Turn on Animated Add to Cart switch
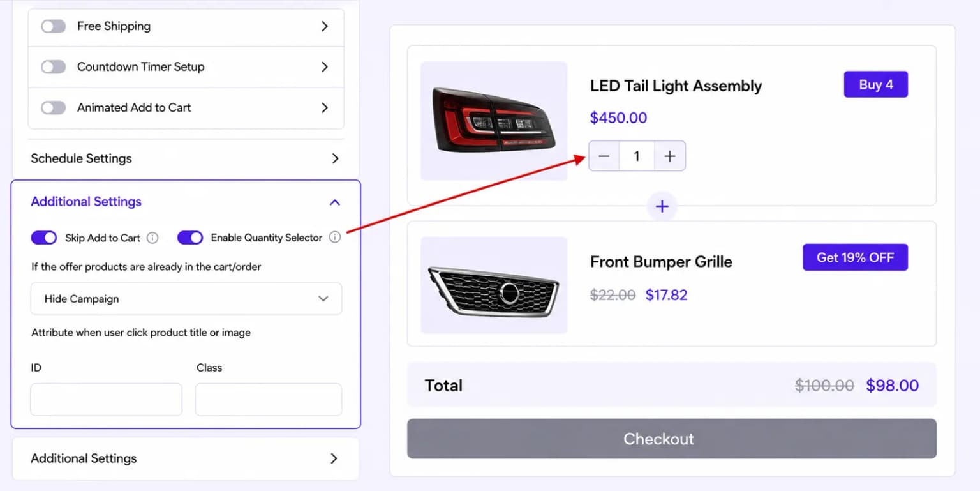Image resolution: width=980 pixels, height=491 pixels. (54, 108)
